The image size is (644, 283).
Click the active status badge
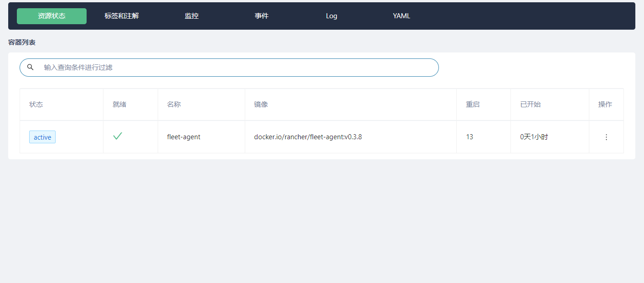click(42, 137)
